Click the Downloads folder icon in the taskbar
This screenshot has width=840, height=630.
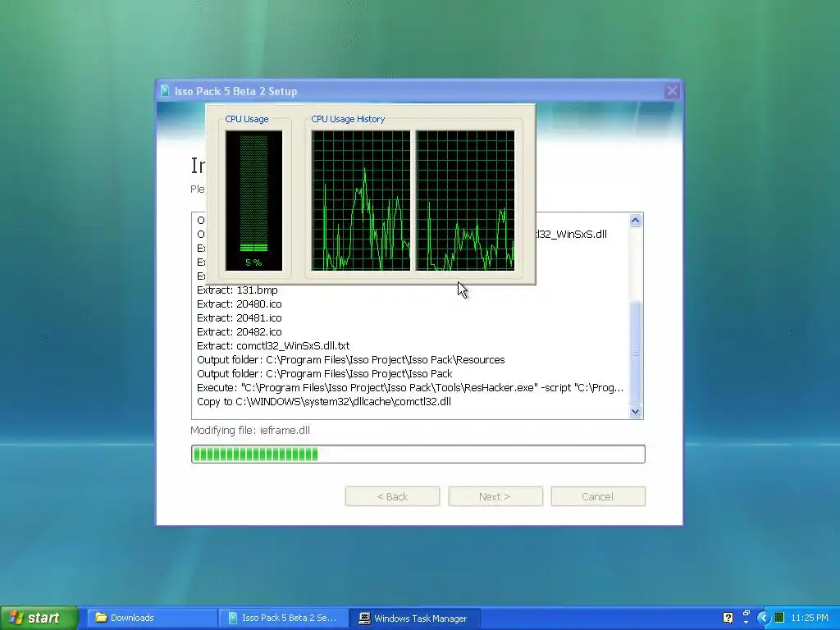[101, 618]
